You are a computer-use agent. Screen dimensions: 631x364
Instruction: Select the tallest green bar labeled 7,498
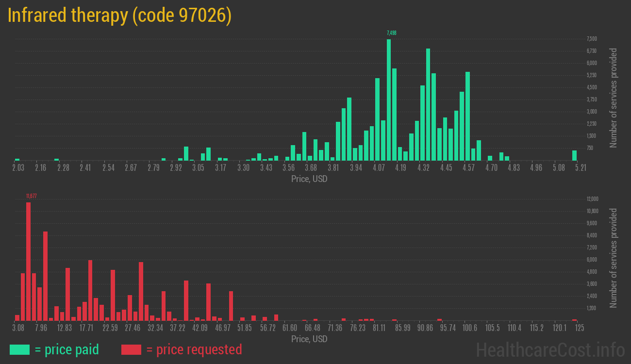pyautogui.click(x=389, y=99)
